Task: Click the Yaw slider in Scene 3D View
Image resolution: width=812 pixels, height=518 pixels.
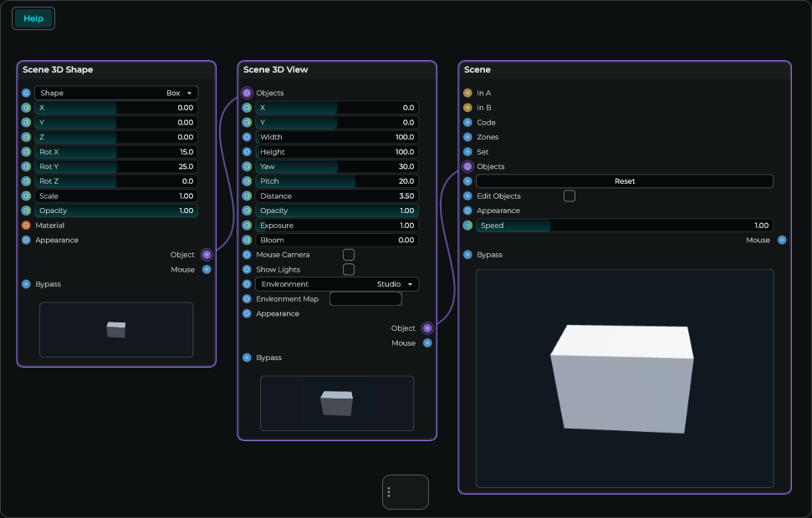Action: 337,166
